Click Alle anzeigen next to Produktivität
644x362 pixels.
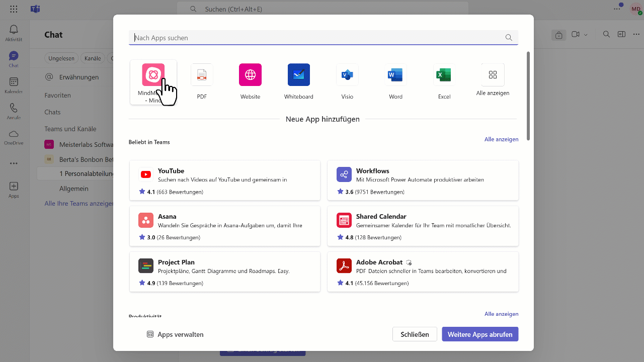[x=501, y=314]
